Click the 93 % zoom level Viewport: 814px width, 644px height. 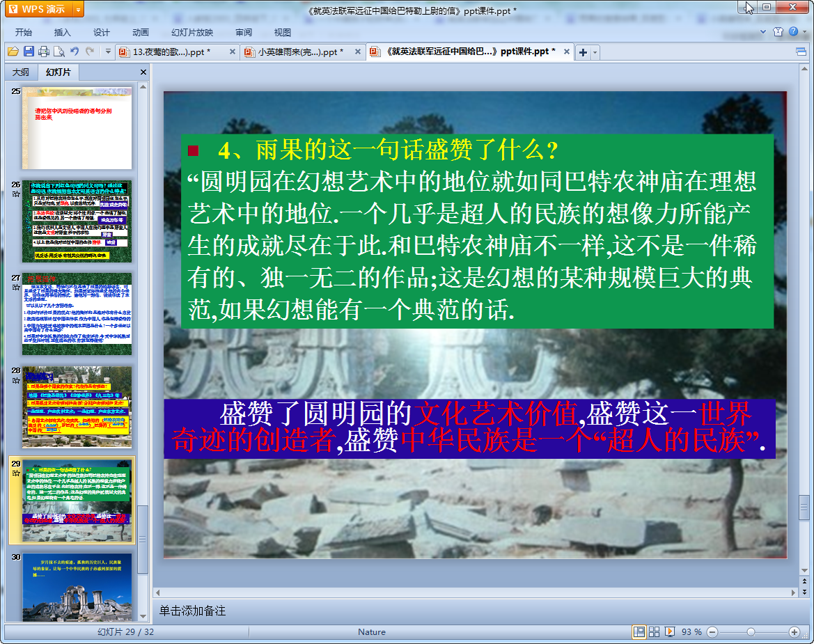691,631
